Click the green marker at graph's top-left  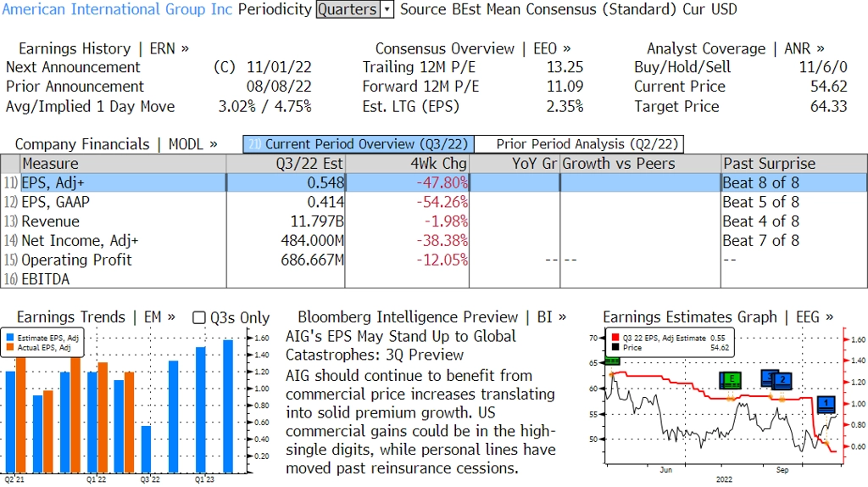[612, 361]
